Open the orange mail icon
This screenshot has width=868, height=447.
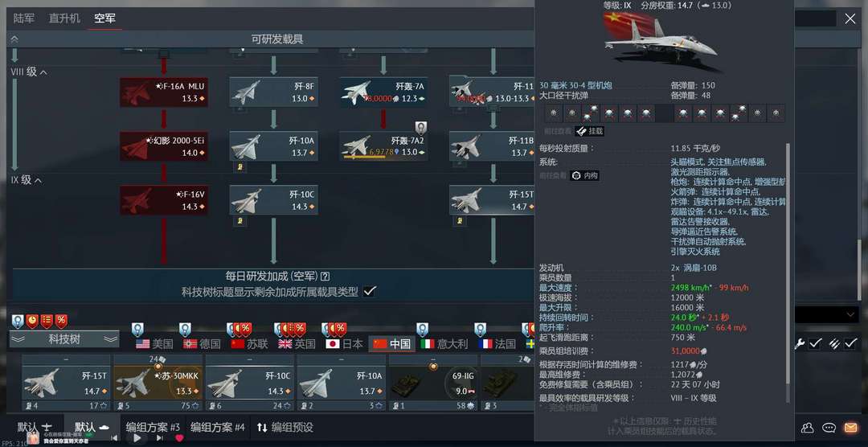850,428
